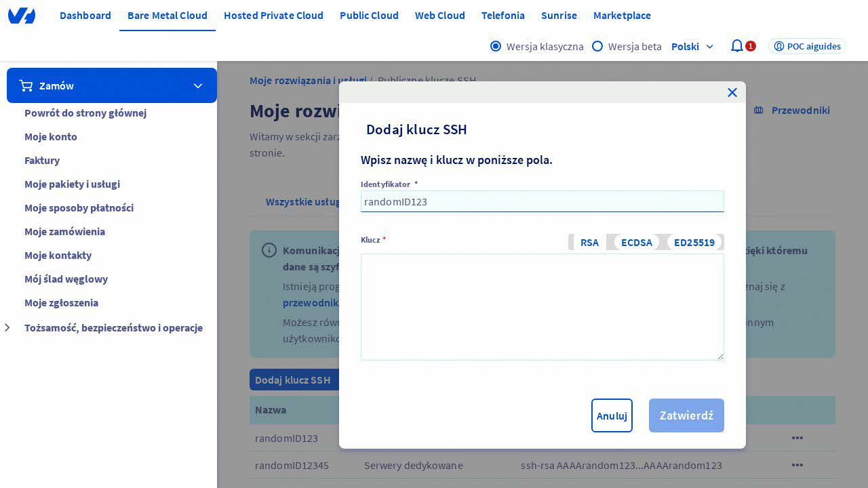Select the Wersja beta radio button

click(597, 46)
